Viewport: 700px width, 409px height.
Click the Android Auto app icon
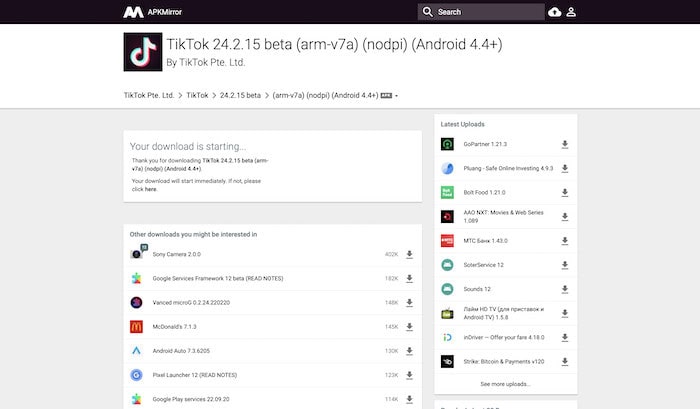pyautogui.click(x=136, y=351)
